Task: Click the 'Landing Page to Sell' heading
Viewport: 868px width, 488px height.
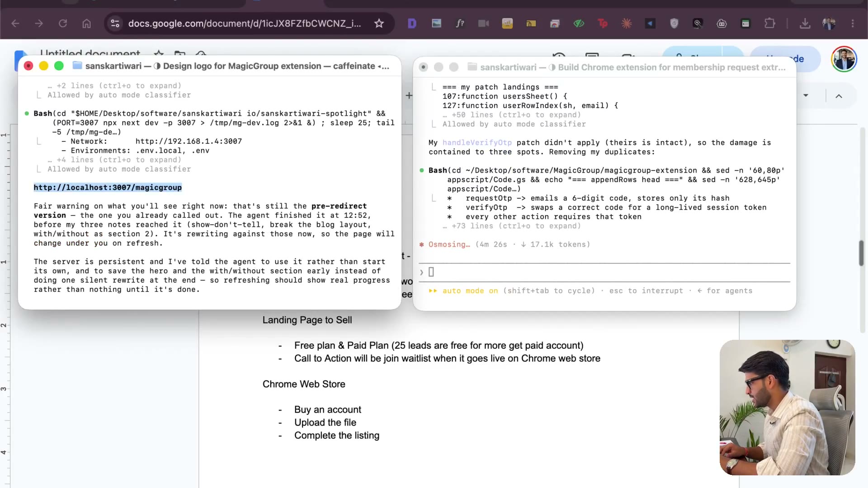Action: (307, 320)
